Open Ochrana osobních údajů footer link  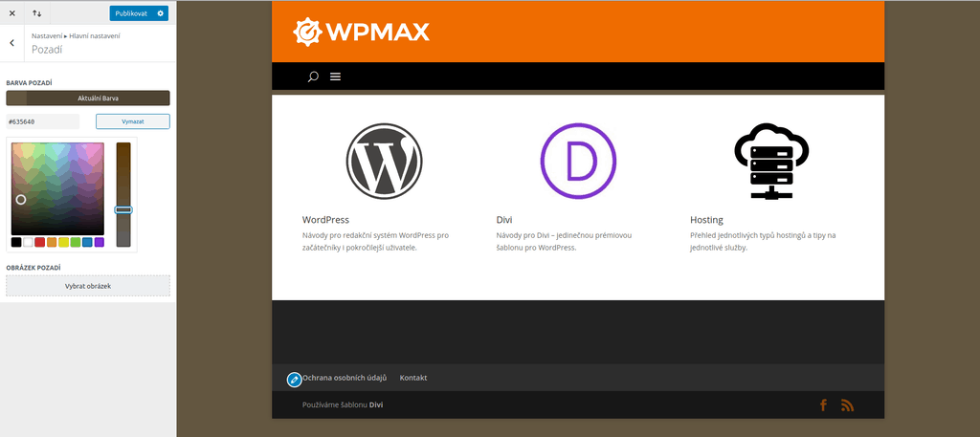(345, 378)
